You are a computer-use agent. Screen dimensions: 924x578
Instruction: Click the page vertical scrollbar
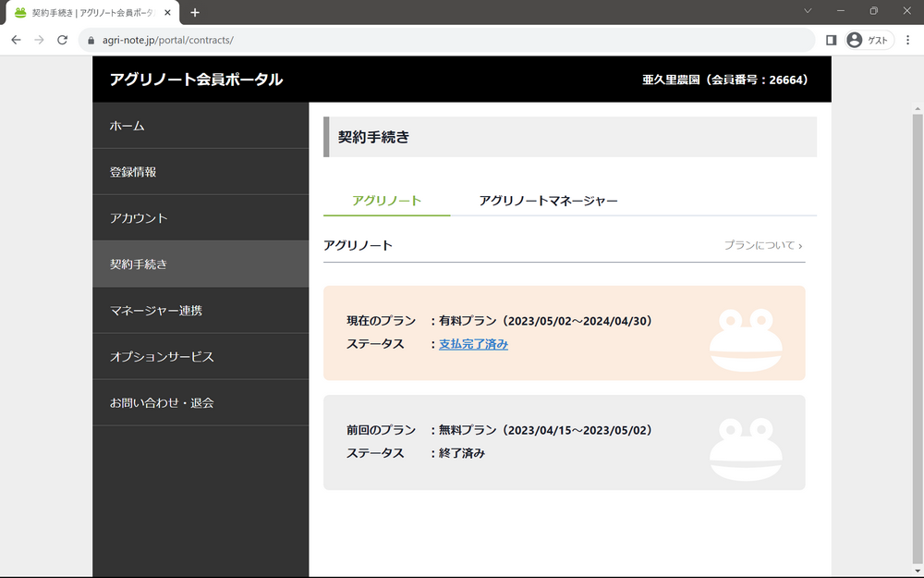918,337
